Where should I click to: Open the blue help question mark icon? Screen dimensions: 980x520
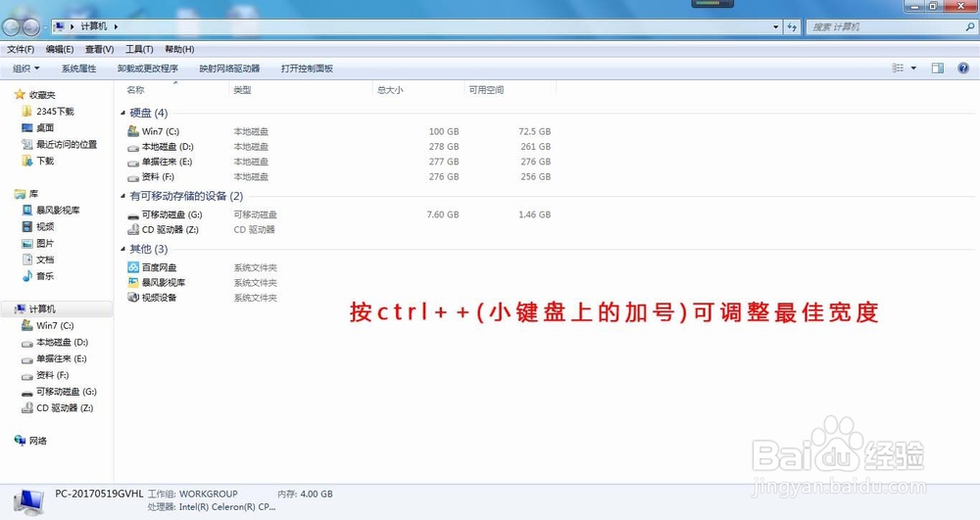(x=963, y=68)
